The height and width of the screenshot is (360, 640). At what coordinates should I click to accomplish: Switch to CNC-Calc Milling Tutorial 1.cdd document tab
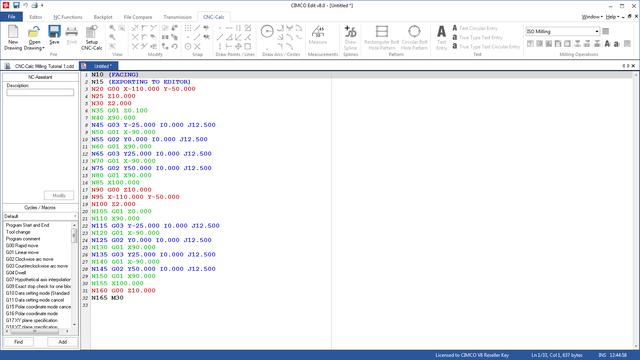click(40, 66)
